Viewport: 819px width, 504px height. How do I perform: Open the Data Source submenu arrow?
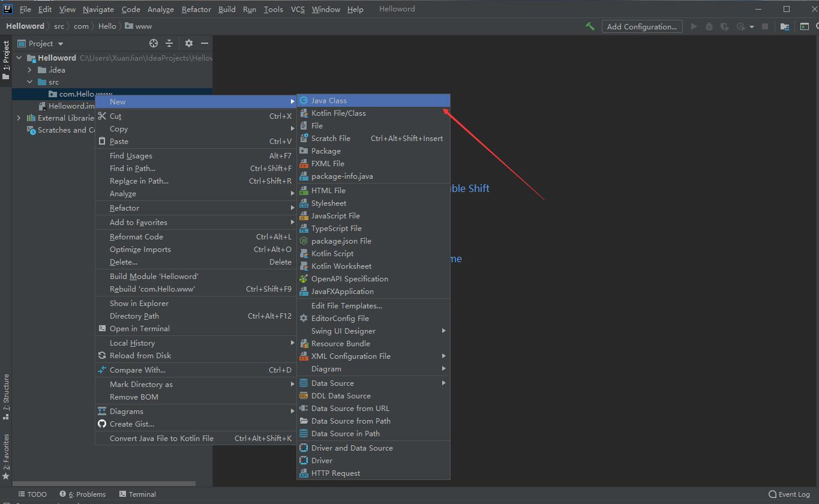(444, 383)
